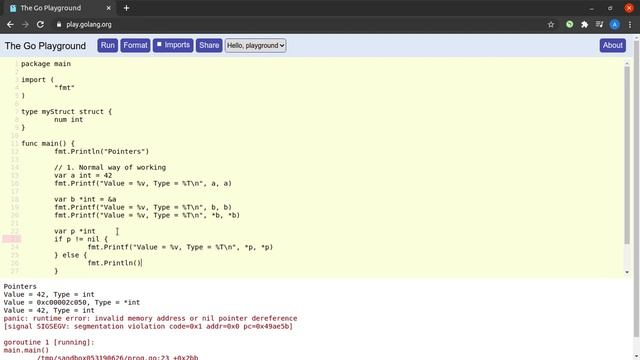Click the editor scroll up arrow

(627, 62)
